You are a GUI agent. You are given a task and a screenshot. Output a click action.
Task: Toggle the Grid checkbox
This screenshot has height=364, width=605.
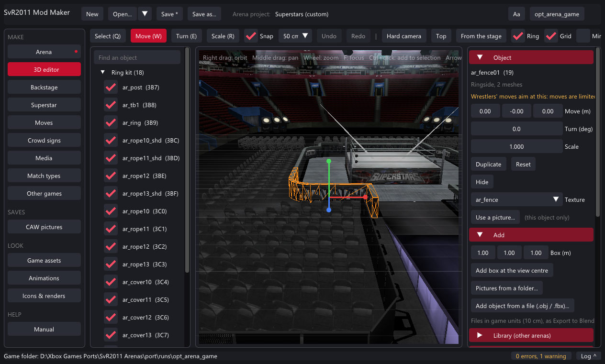(551, 36)
